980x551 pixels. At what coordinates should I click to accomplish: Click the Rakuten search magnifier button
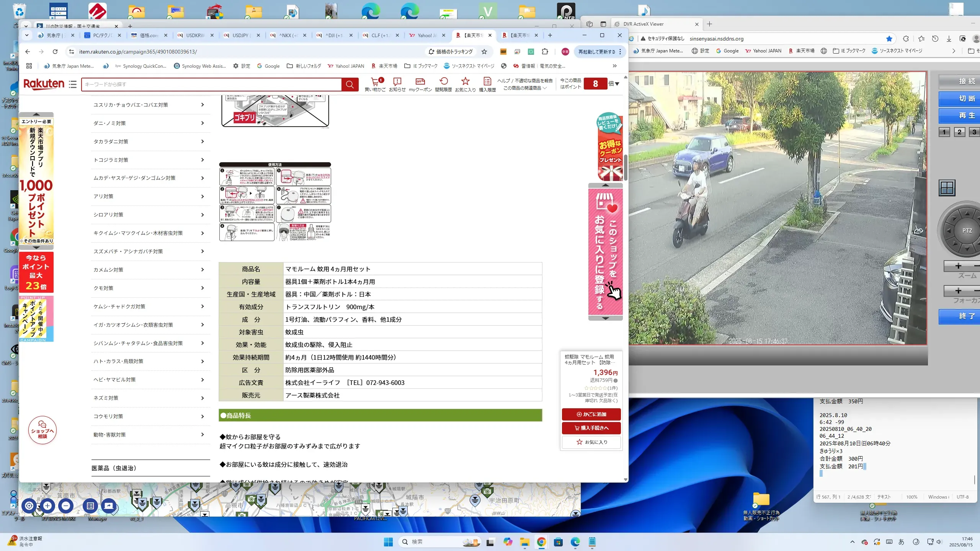350,84
